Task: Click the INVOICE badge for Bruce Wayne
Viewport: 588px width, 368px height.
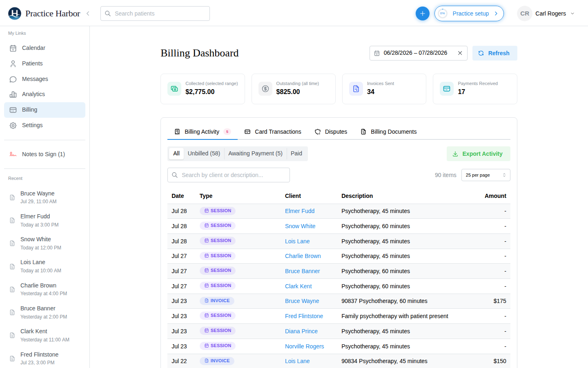Action: coord(217,301)
